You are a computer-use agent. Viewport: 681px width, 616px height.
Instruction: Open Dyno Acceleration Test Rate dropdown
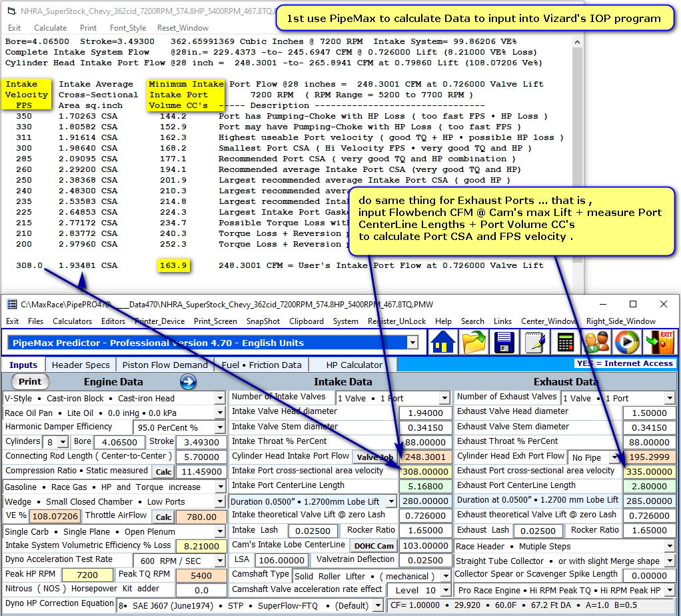[x=220, y=561]
